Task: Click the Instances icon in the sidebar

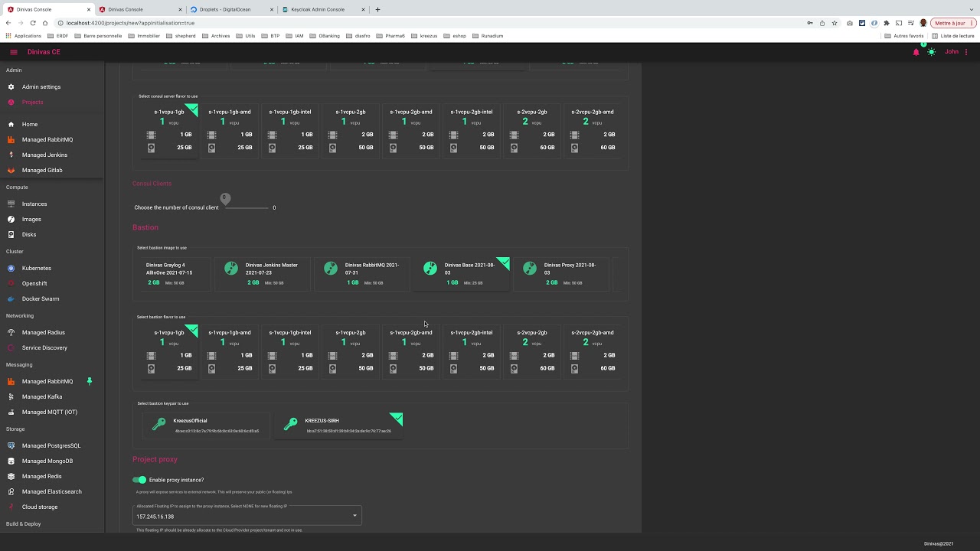Action: [11, 204]
